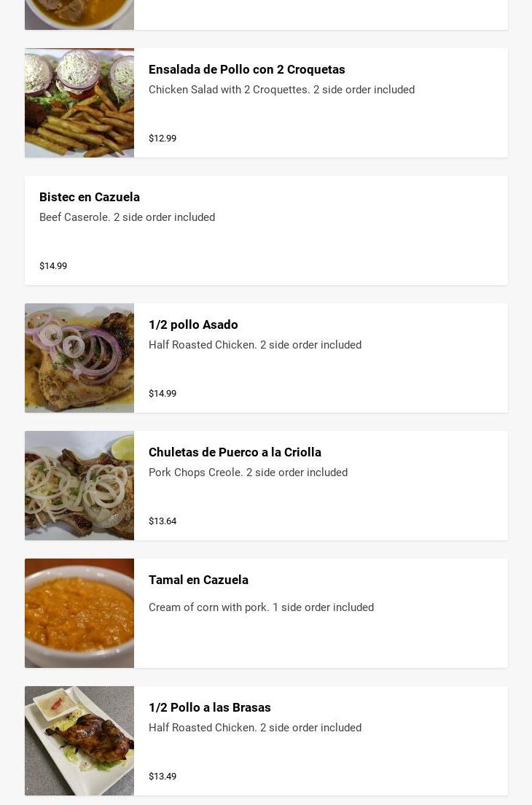The image size is (532, 805).
Task: Click the $13.49 price of Pollo a las Brasas
Action: coord(163,777)
